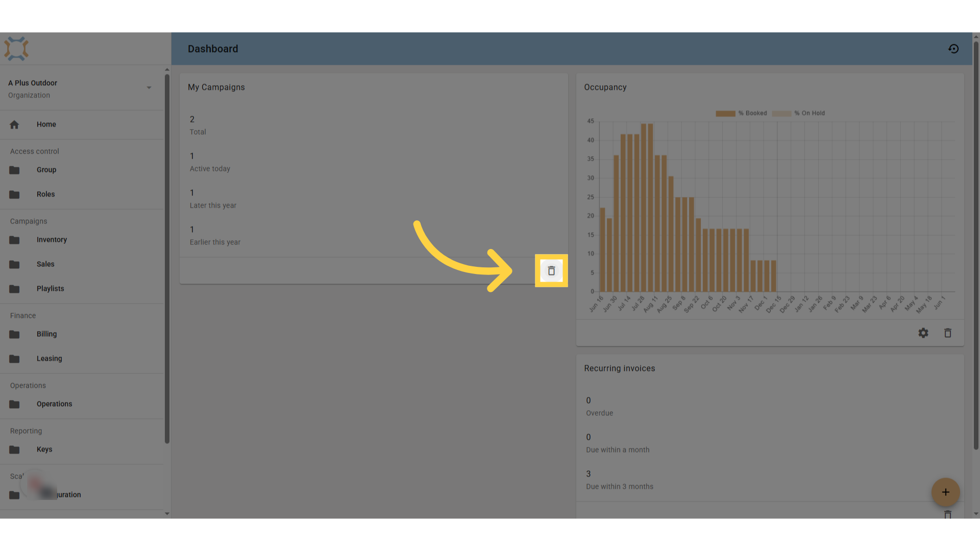This screenshot has width=980, height=551.
Task: Click the Group folder icon
Action: click(x=14, y=170)
